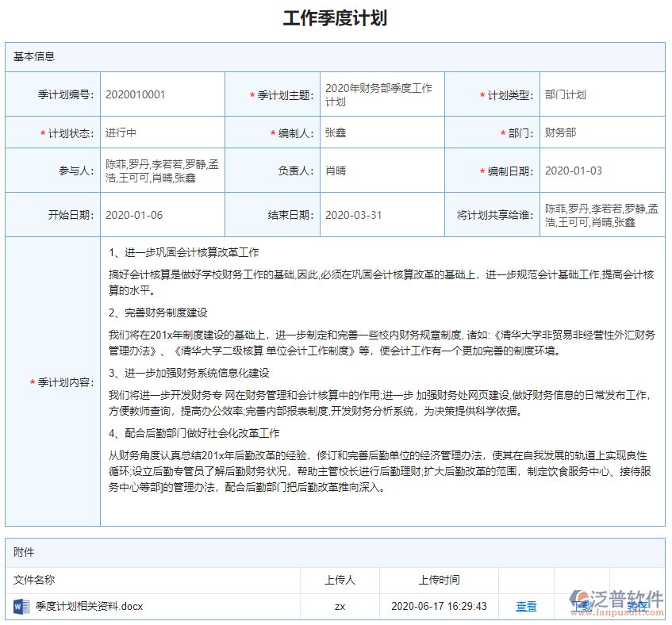Click the 转存 link in the attachment row
This screenshot has width=672, height=625.
pyautogui.click(x=639, y=605)
